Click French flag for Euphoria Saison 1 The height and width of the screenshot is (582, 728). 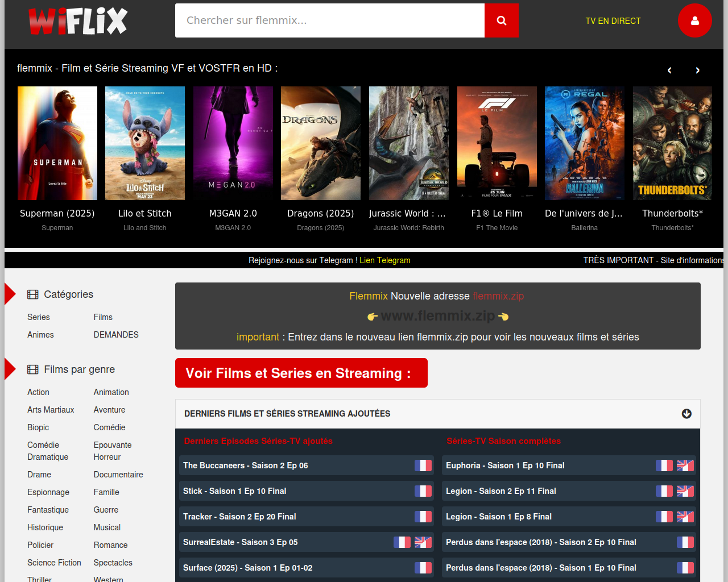(x=664, y=465)
